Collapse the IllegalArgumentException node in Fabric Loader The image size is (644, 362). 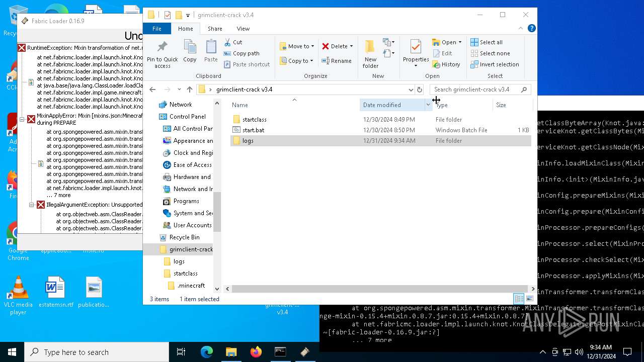[32, 205]
